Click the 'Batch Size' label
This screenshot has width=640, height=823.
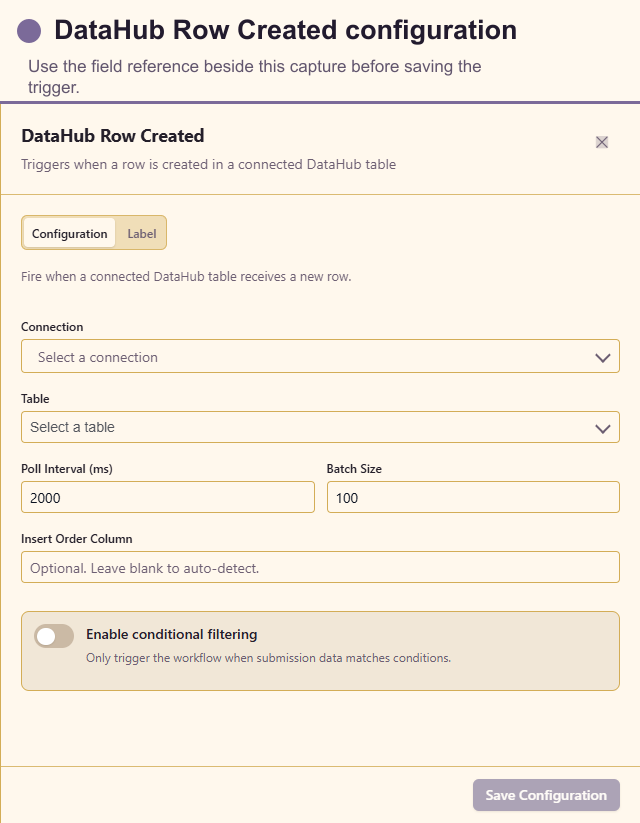354,469
